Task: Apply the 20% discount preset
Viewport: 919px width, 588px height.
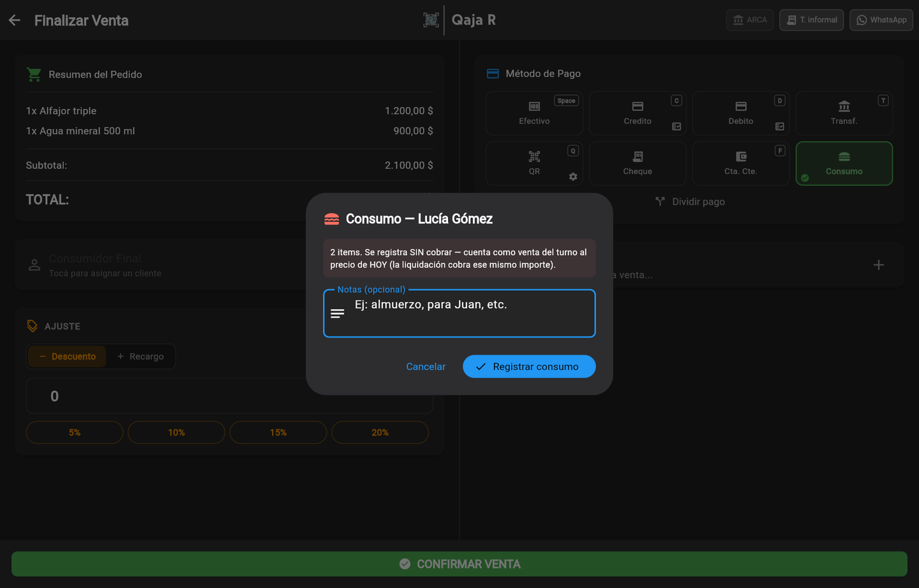Action: pos(380,432)
